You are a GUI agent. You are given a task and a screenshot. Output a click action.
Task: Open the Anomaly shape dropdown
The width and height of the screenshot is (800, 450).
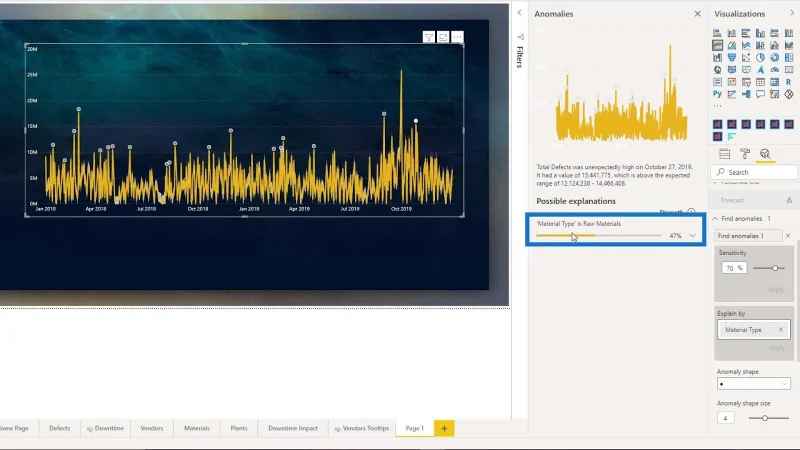(754, 384)
